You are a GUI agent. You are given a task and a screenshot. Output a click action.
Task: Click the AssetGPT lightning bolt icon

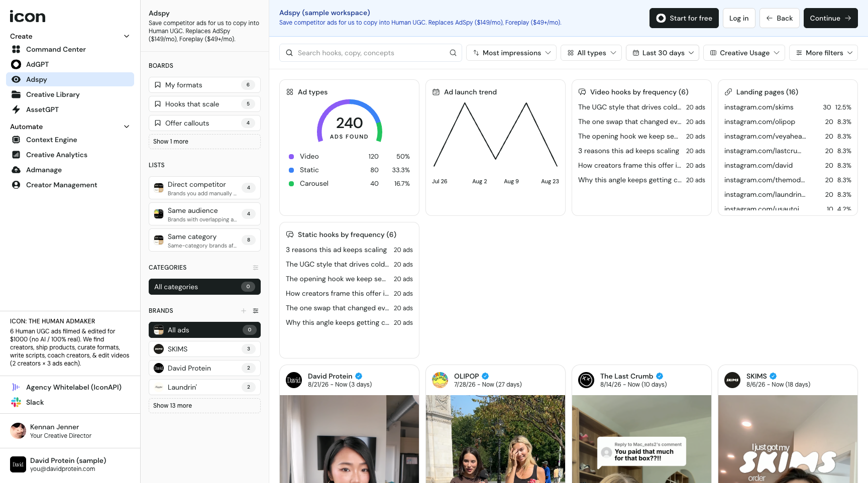16,109
